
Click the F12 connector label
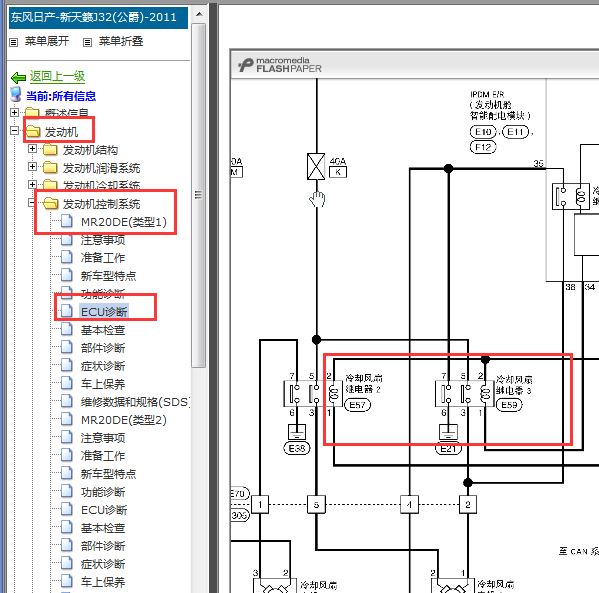click(483, 147)
